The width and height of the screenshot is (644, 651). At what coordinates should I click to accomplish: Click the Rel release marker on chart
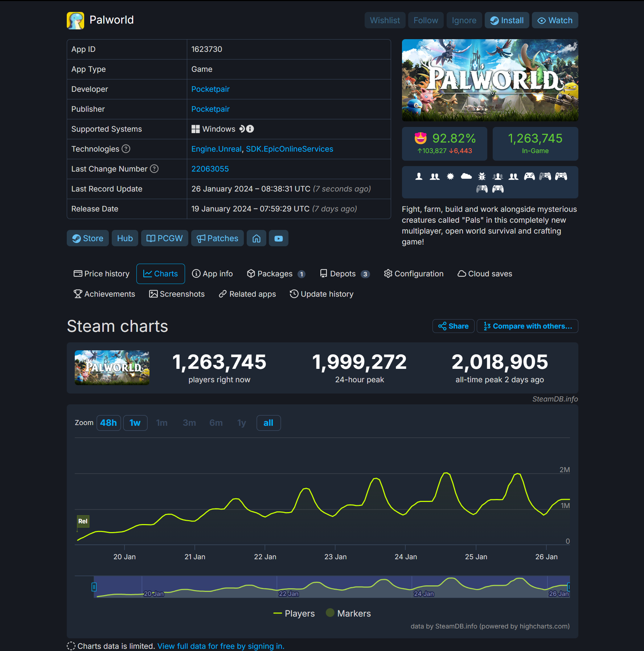click(83, 521)
